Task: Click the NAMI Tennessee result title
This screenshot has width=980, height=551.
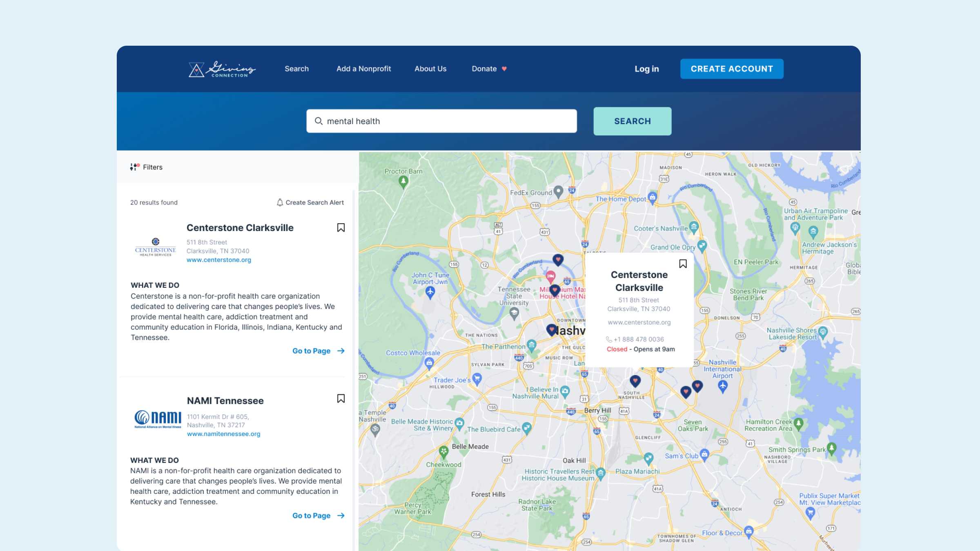Action: click(x=225, y=401)
